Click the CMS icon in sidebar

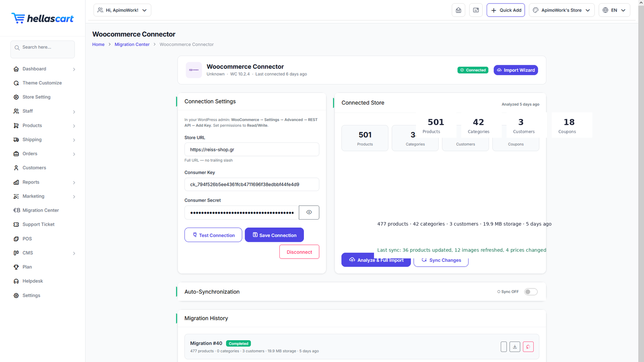click(x=16, y=253)
